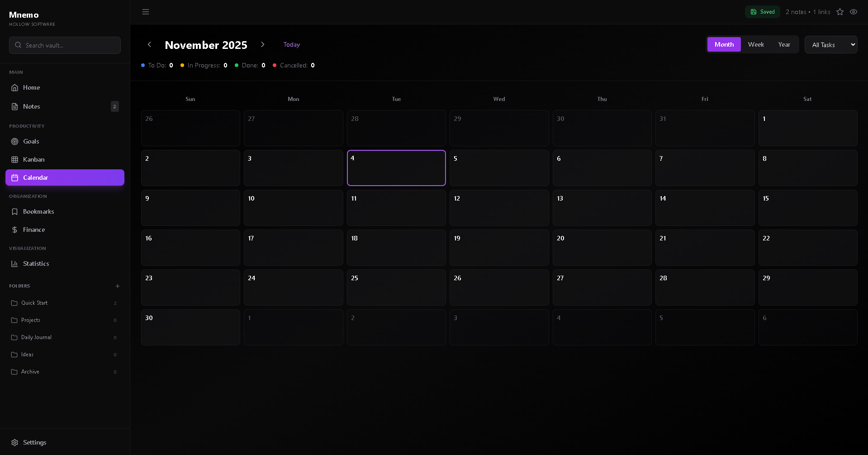Click the red Cancelled status dot
This screenshot has width=868, height=455.
click(275, 65)
